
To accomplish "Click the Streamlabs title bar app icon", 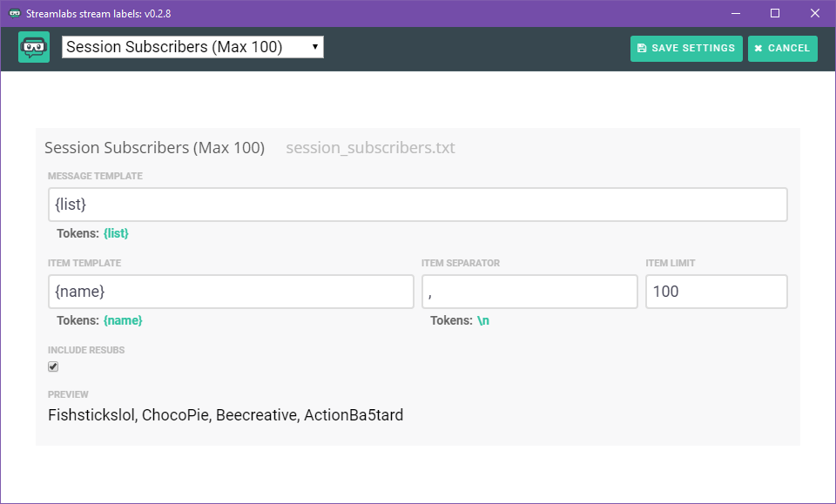I will [x=15, y=13].
